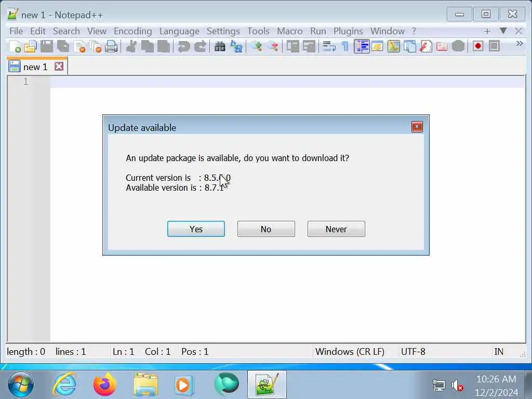Create a new document with toolbar icon
Image resolution: width=532 pixels, height=399 pixels.
(15, 46)
